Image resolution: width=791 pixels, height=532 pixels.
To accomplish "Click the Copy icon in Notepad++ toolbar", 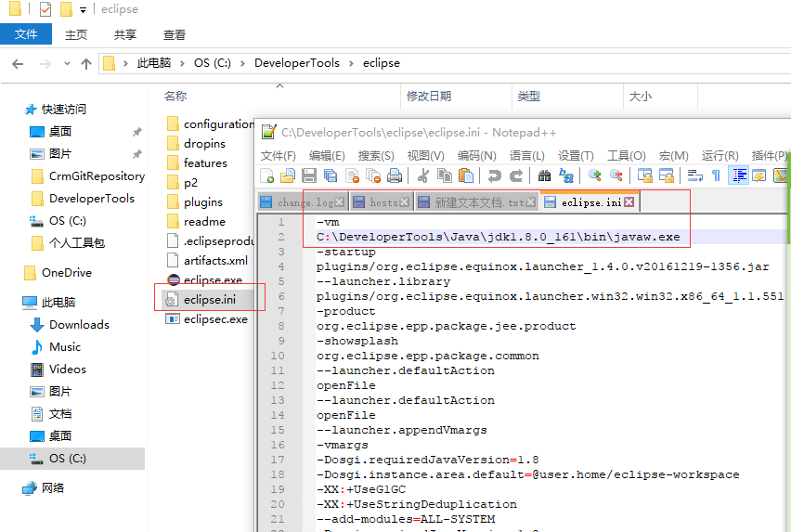I will pos(445,175).
